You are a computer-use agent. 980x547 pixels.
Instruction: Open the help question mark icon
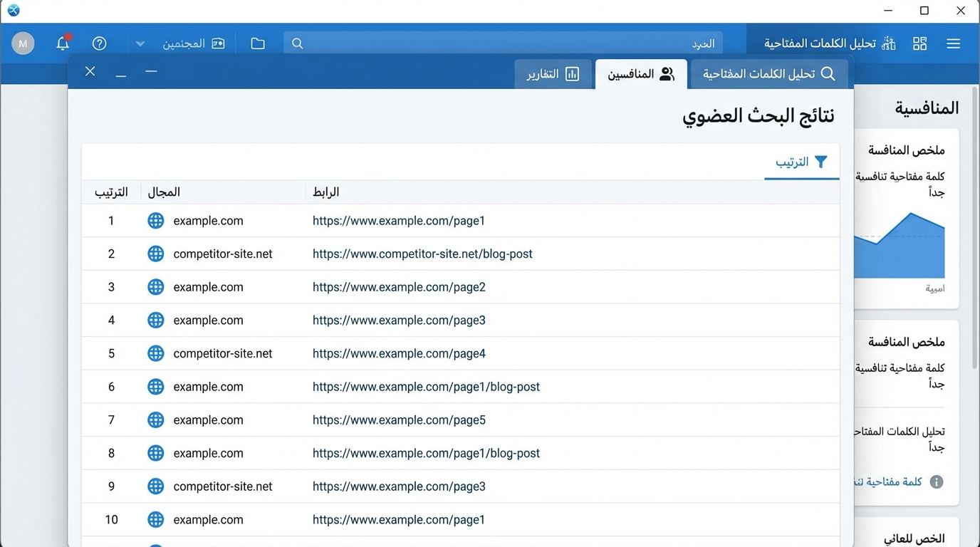(x=99, y=43)
